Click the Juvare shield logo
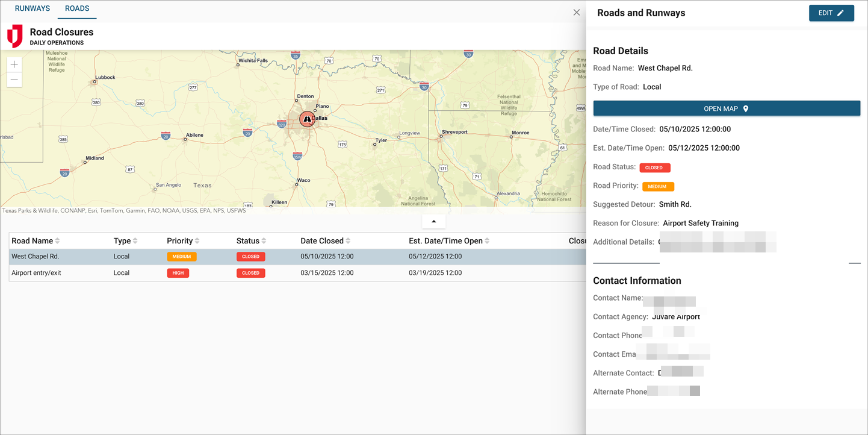 15,36
